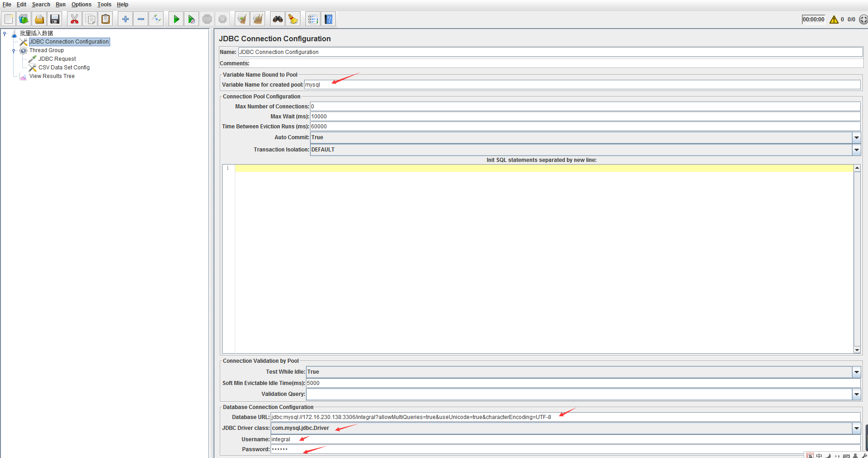Expand all tree nodes with plus icon
868x458 pixels.
(126, 19)
